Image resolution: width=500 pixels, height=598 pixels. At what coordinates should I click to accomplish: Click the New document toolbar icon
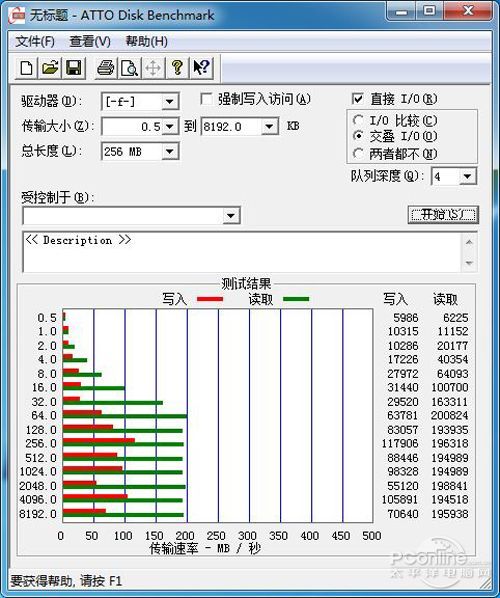click(26, 68)
